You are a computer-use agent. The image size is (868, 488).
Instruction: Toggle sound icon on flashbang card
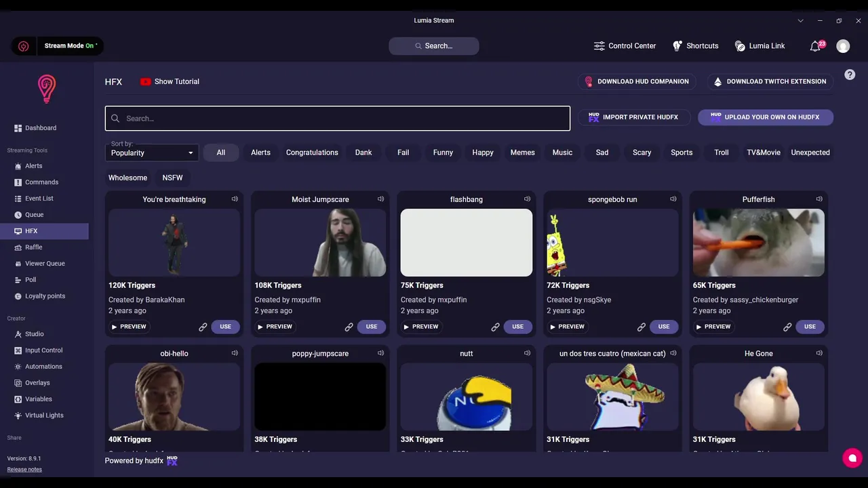pos(527,199)
